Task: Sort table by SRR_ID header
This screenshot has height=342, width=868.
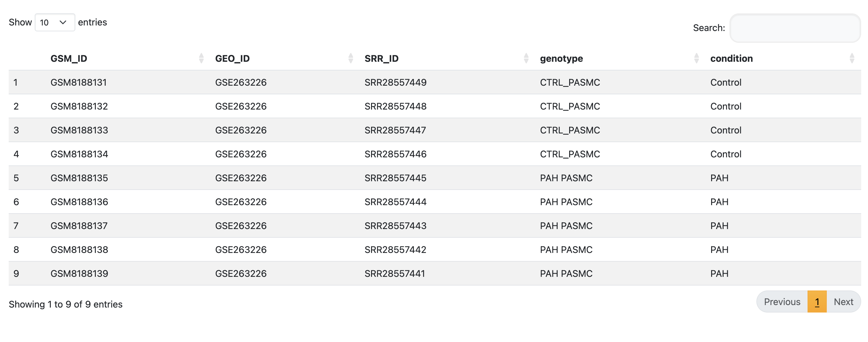Action: (x=381, y=58)
